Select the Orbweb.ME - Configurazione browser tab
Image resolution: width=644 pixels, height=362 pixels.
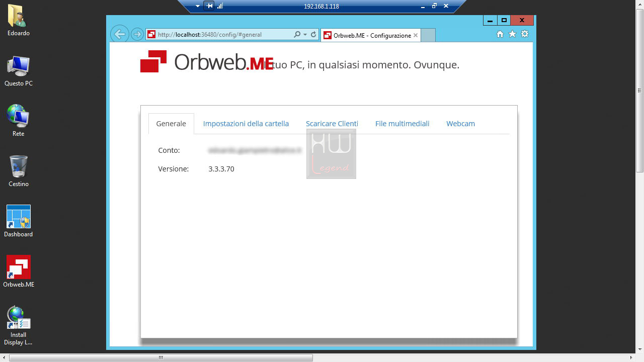coord(370,35)
